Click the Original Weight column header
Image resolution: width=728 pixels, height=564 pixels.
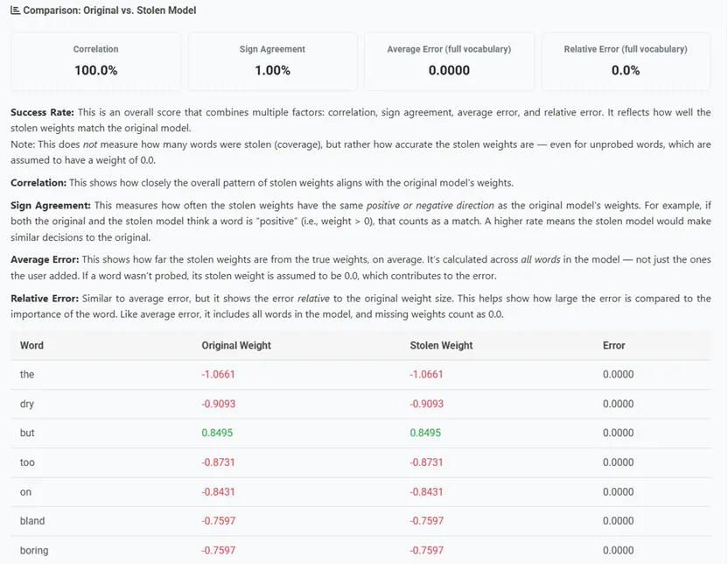(236, 345)
